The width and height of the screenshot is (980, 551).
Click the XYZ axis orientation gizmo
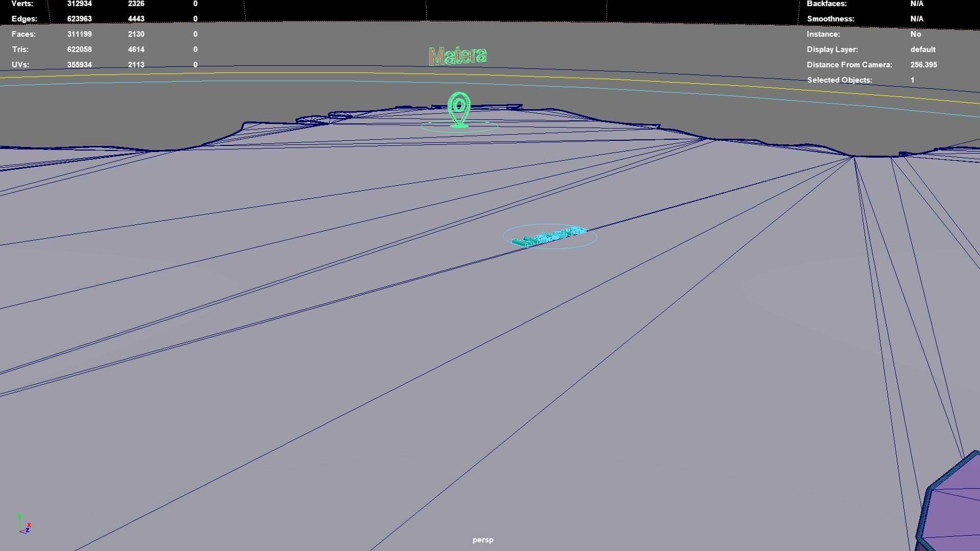click(24, 524)
